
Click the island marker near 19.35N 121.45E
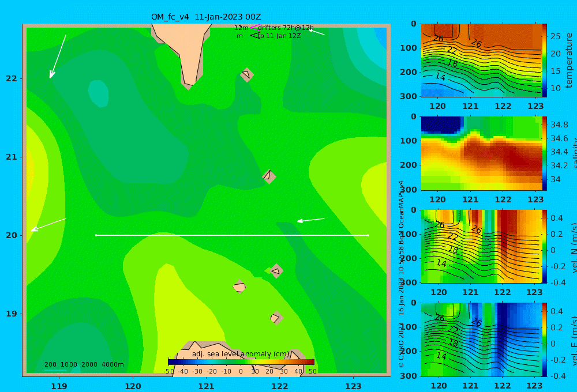pyautogui.click(x=239, y=287)
